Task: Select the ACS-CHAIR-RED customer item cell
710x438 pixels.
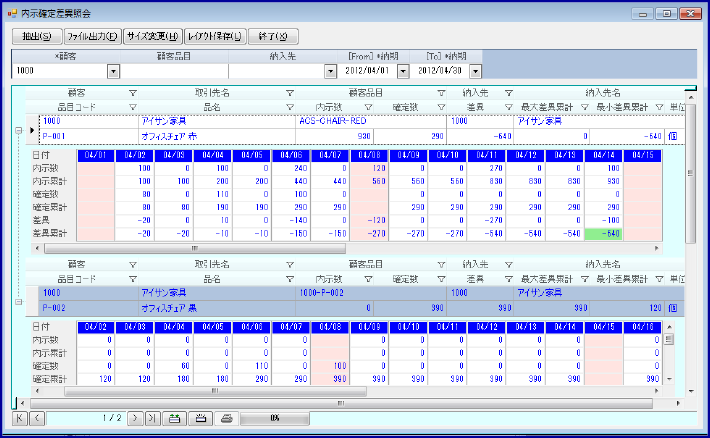Action: click(371, 121)
